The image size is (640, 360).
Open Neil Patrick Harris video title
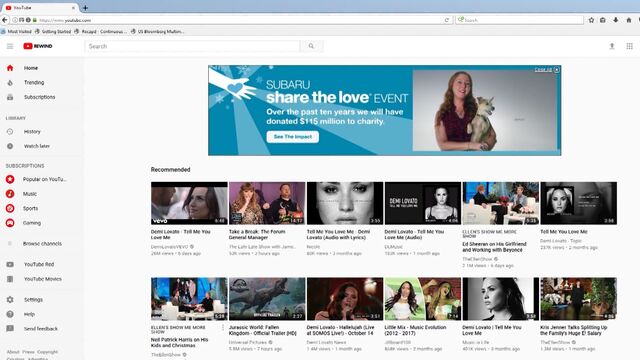point(180,342)
